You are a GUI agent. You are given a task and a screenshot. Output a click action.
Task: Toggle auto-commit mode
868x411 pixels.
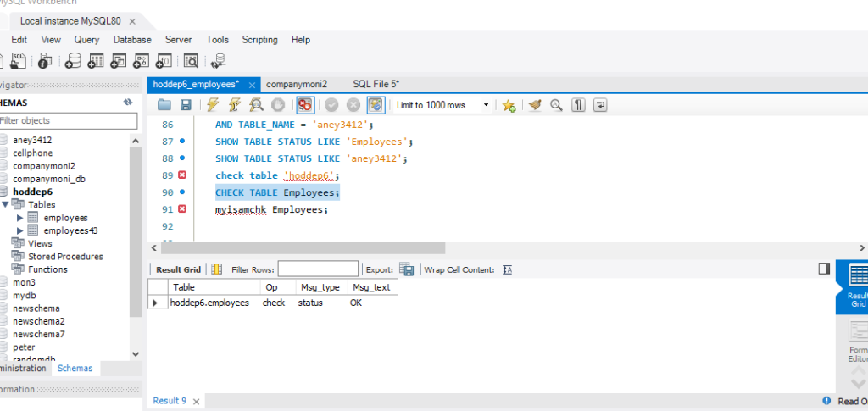point(376,105)
